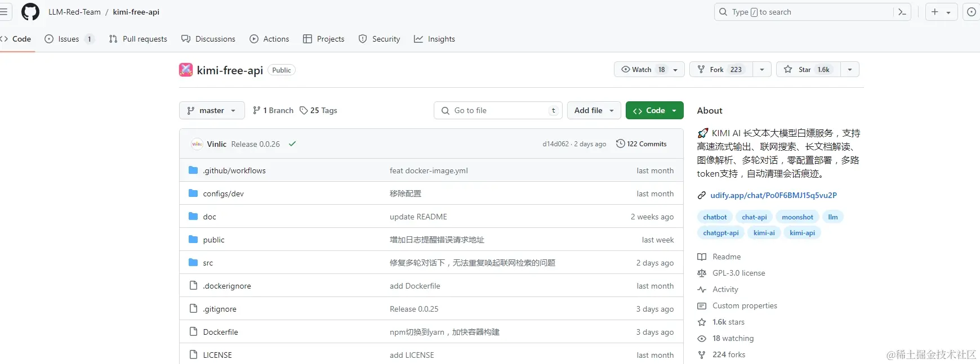This screenshot has width=980, height=364.
Task: Click the kimi-free-api repository avatar
Action: (186, 70)
